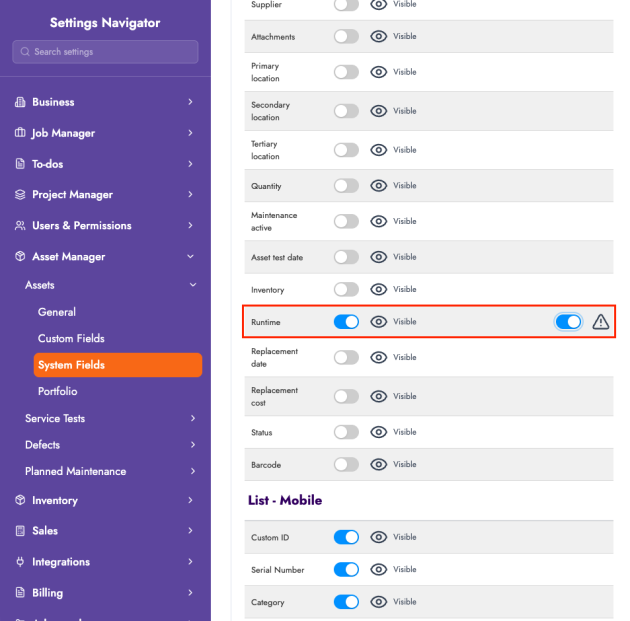630x621 pixels.
Task: Click the Integrations plug icon
Action: coord(21,562)
